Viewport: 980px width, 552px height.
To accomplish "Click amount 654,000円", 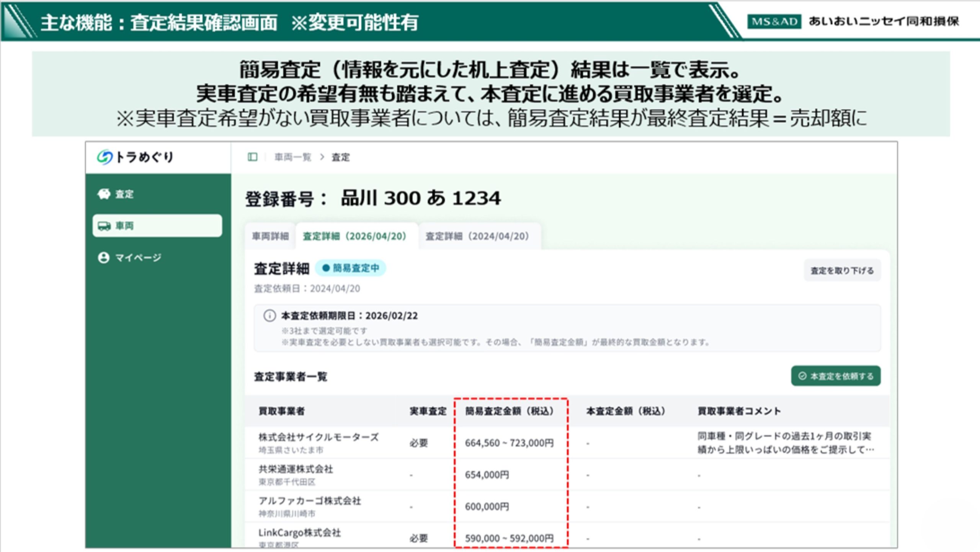I will (x=487, y=475).
